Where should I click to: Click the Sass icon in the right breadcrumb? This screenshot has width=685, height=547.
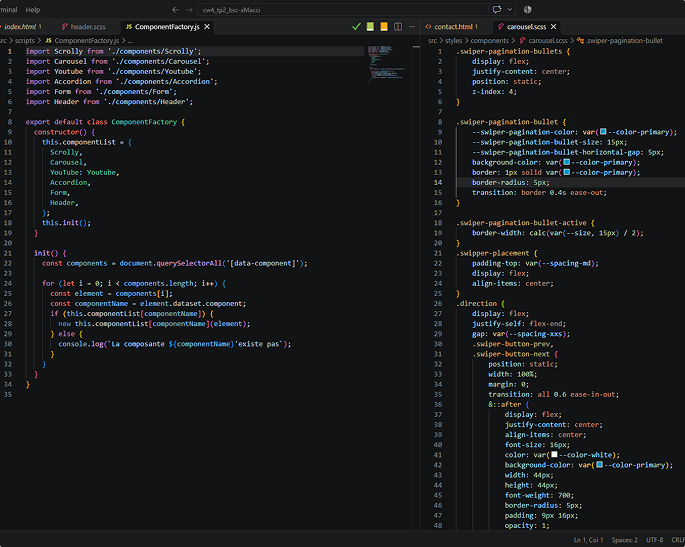(522, 41)
